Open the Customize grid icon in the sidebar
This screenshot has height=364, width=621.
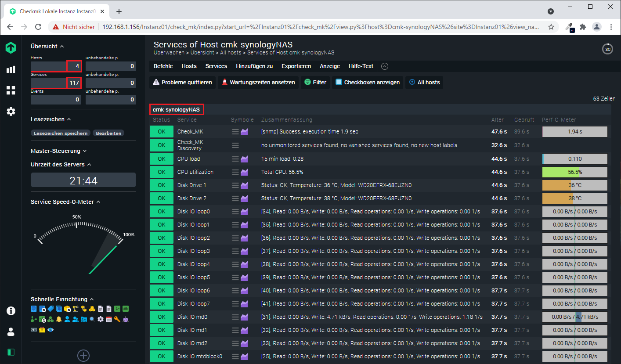11,90
